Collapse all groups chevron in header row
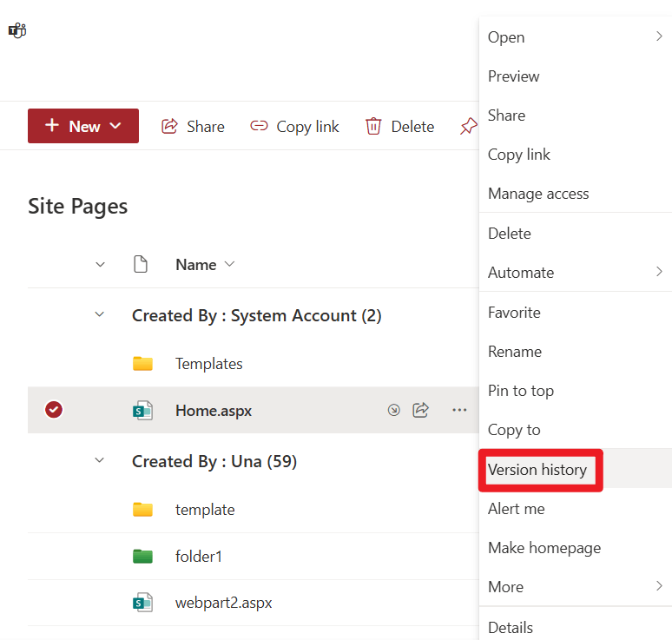672x640 pixels. [x=100, y=265]
